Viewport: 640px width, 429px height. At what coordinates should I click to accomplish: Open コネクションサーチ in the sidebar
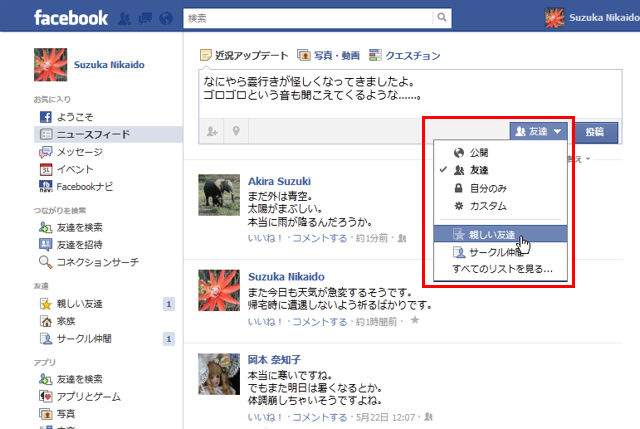[89, 262]
